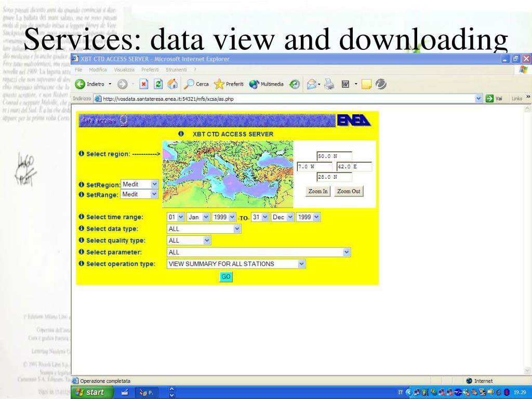Click info icon beside Select operation type
Viewport: 532px width, 399px height.
pyautogui.click(x=82, y=263)
